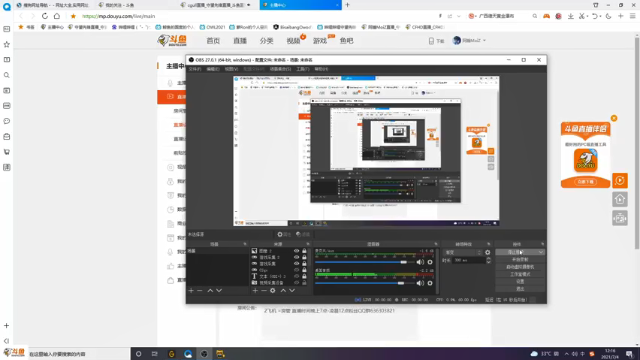
Task: Open the OBS File menu
Action: click(x=195, y=69)
